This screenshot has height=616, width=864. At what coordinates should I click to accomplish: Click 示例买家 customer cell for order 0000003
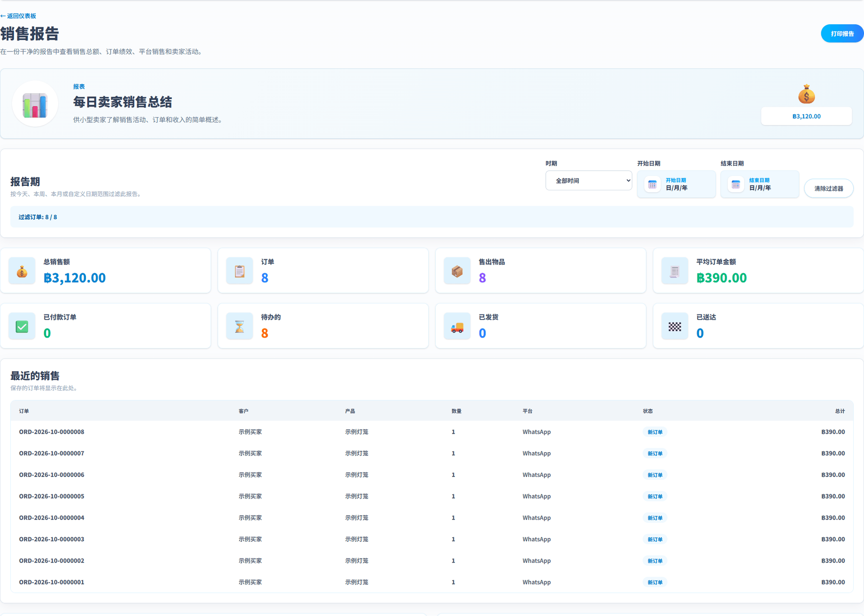click(x=250, y=539)
